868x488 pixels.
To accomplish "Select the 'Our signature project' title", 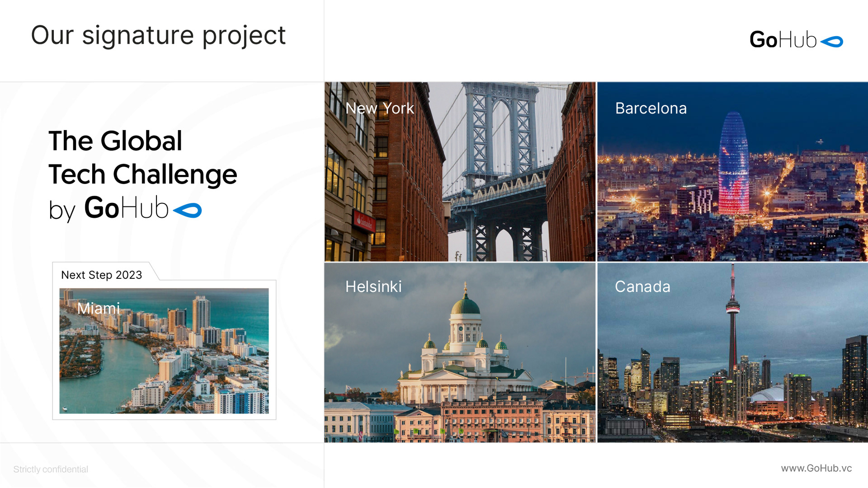I will pos(158,35).
